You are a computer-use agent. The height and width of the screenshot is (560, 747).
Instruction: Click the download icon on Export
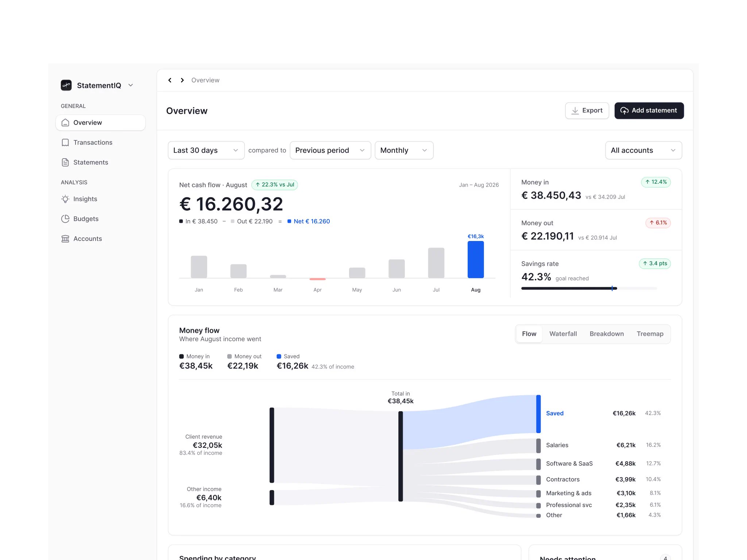[575, 110]
